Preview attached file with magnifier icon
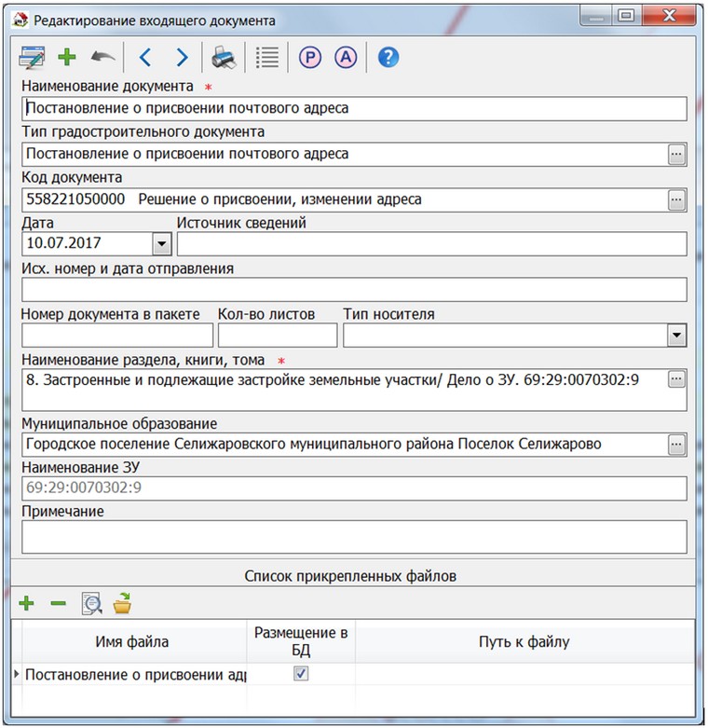 (x=90, y=604)
